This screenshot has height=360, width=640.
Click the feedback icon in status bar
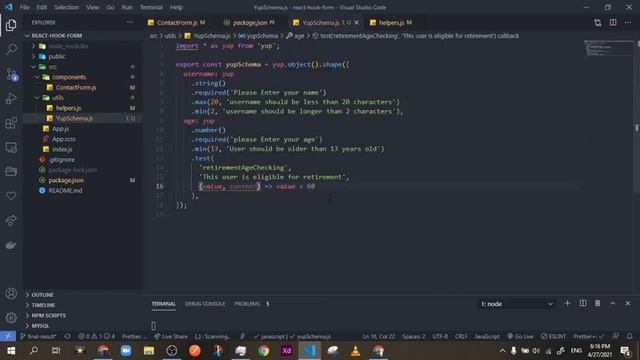pyautogui.click(x=616, y=336)
